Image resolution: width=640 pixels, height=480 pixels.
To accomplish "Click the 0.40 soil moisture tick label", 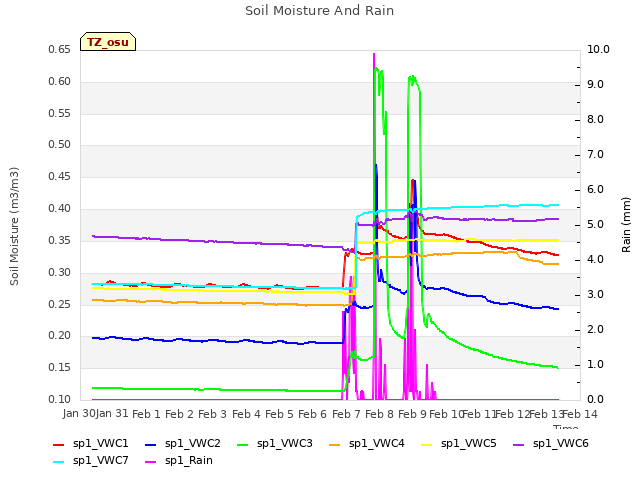I will tap(60, 209).
